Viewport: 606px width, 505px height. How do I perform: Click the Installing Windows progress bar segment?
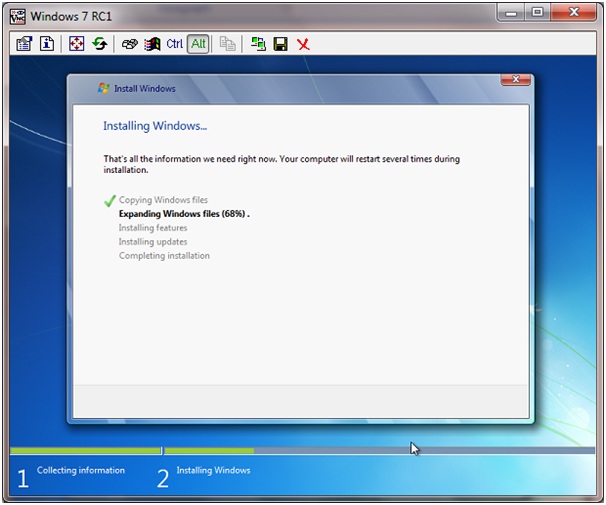pyautogui.click(x=380, y=451)
